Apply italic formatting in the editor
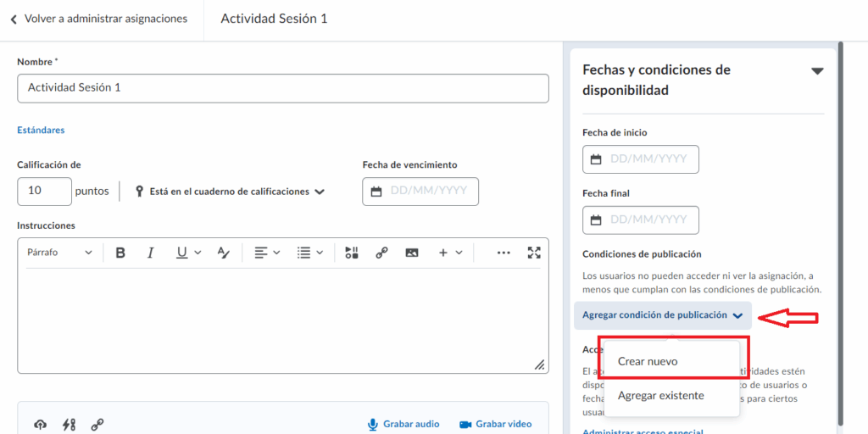The height and width of the screenshot is (434, 868). pyautogui.click(x=150, y=253)
